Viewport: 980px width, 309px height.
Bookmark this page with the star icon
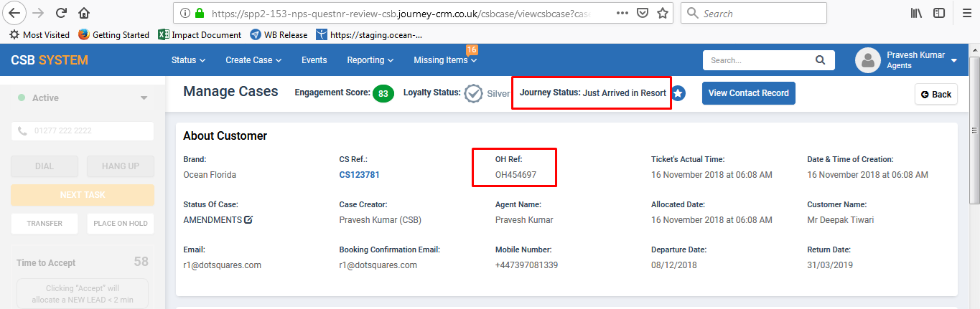pos(663,13)
